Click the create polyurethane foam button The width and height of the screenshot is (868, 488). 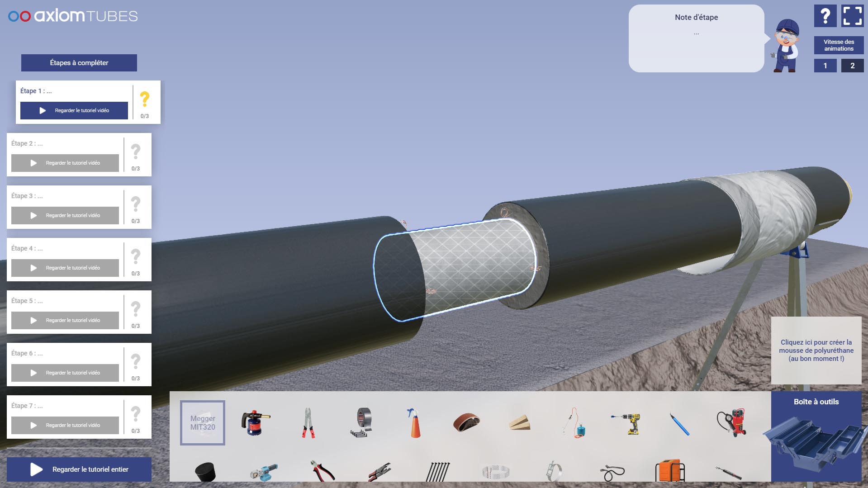click(816, 350)
